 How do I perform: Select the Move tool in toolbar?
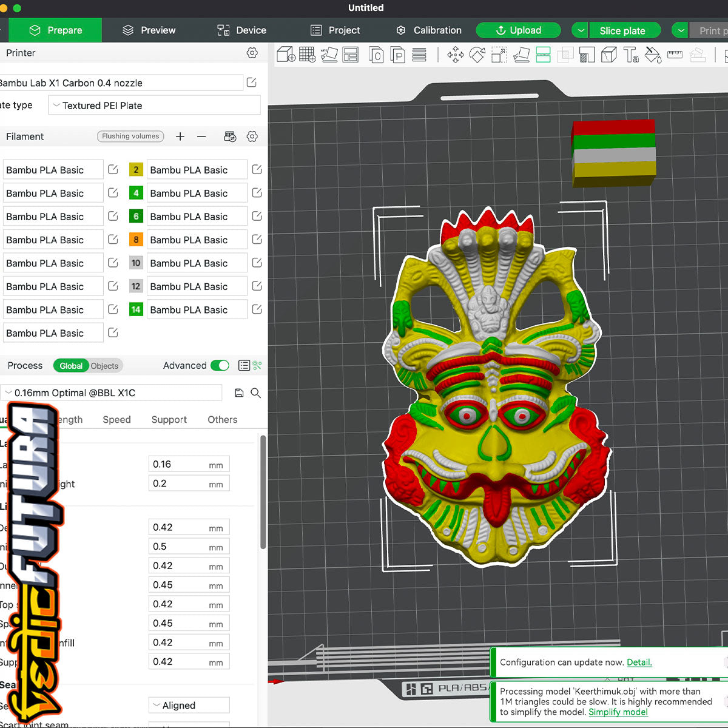(455, 56)
